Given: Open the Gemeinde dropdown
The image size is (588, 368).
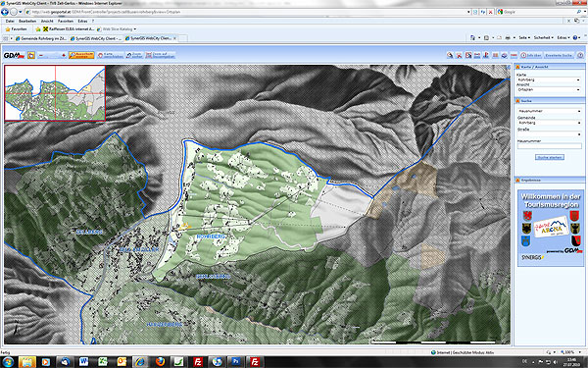Looking at the screenshot, I should (x=550, y=123).
